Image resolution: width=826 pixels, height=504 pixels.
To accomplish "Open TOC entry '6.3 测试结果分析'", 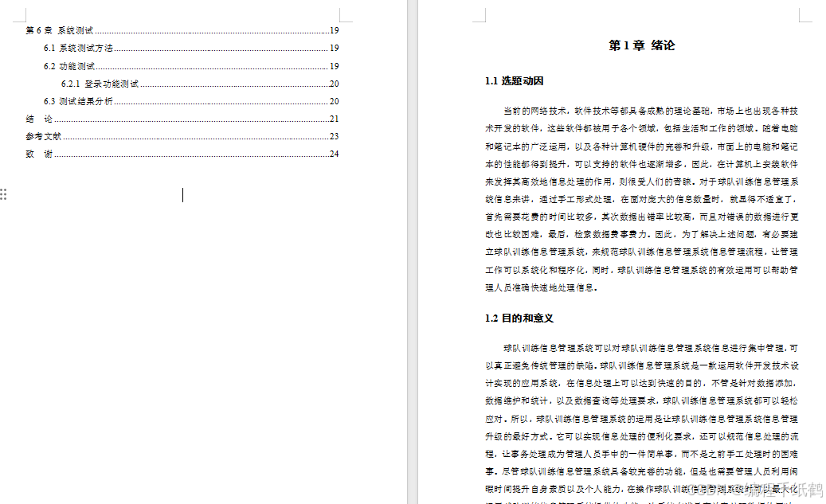I will point(190,101).
